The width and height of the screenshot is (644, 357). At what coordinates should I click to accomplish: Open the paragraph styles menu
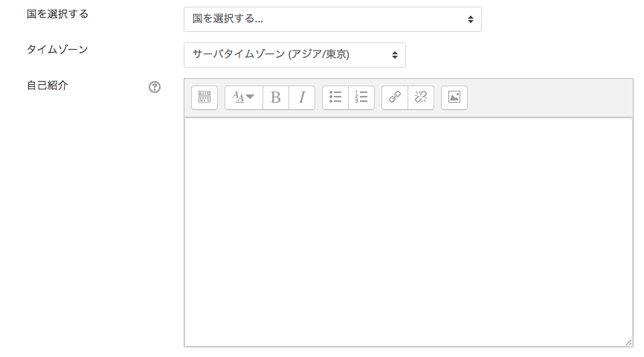point(243,97)
